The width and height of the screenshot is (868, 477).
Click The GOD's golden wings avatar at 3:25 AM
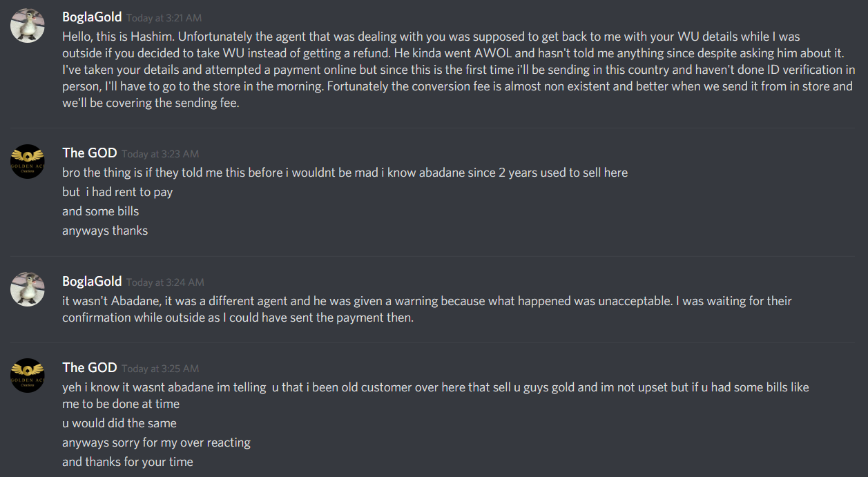tap(28, 376)
